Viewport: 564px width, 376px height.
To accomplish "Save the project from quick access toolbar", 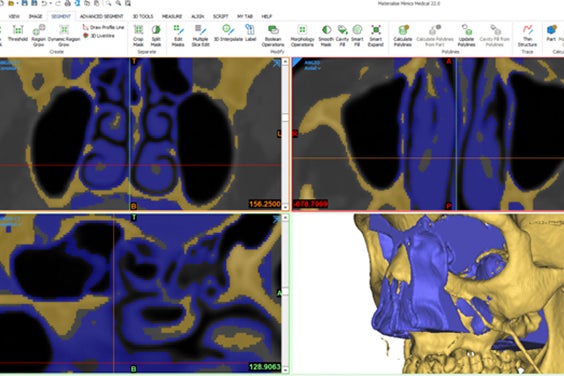I will point(24,3).
